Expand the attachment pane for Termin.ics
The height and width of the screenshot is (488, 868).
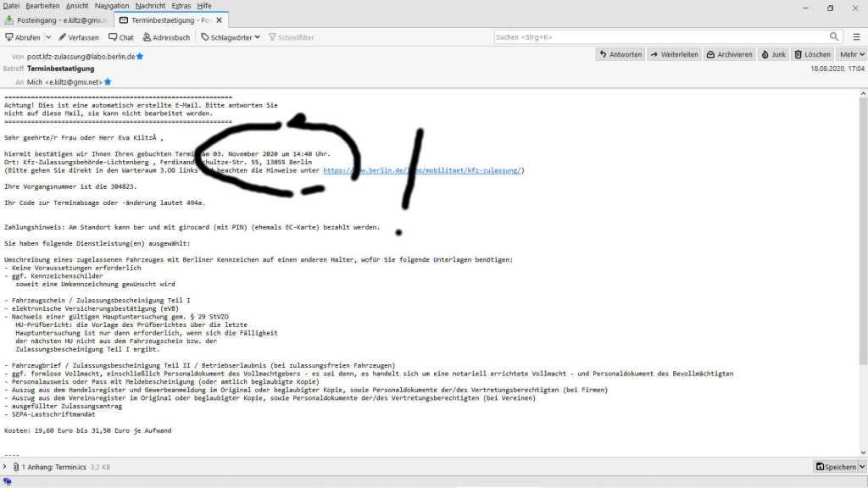tap(5, 467)
